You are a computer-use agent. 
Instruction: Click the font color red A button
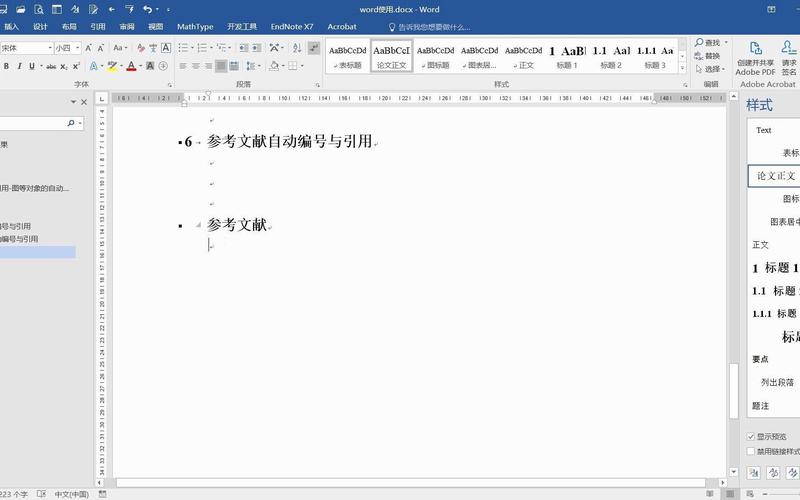[131, 66]
